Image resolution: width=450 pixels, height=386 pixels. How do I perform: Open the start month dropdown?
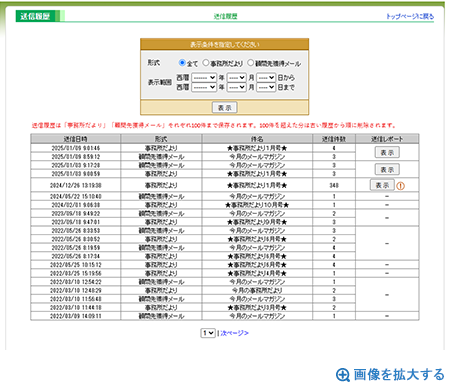pos(237,78)
